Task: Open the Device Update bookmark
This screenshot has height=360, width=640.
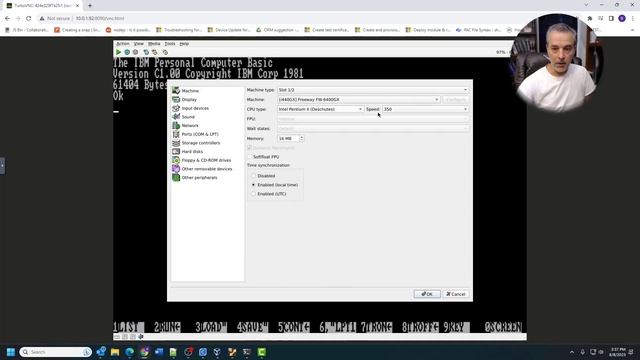Action: pyautogui.click(x=229, y=30)
